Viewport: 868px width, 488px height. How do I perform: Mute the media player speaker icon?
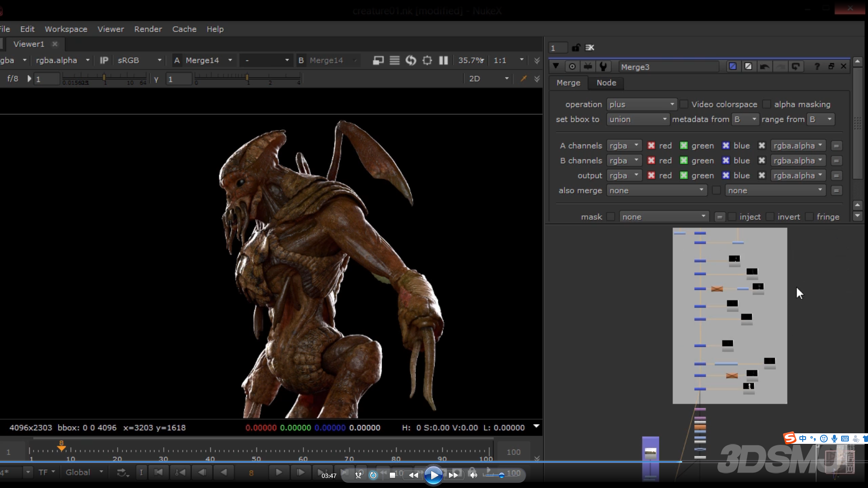coord(473,475)
